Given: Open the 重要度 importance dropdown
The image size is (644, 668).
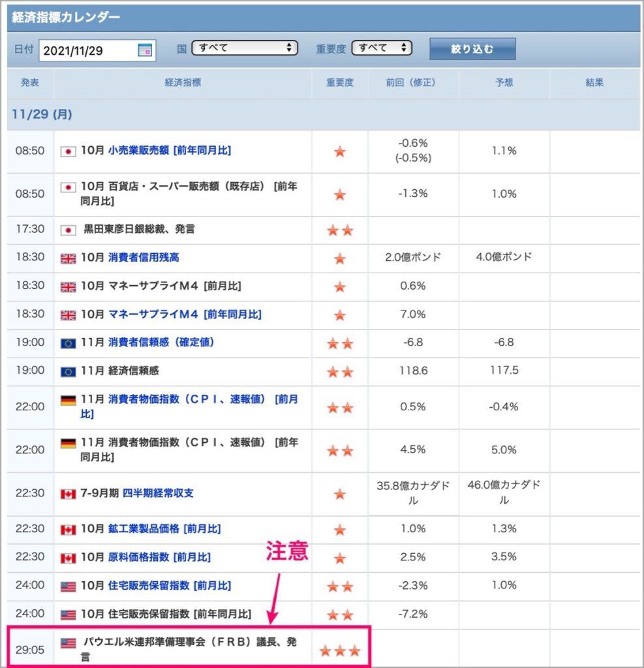Looking at the screenshot, I should pos(382,48).
